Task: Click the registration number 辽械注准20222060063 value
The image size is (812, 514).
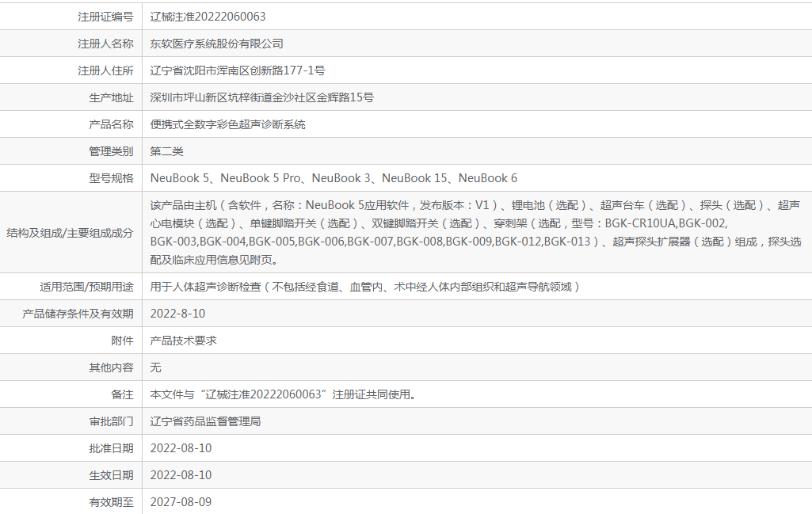Action: pyautogui.click(x=208, y=17)
